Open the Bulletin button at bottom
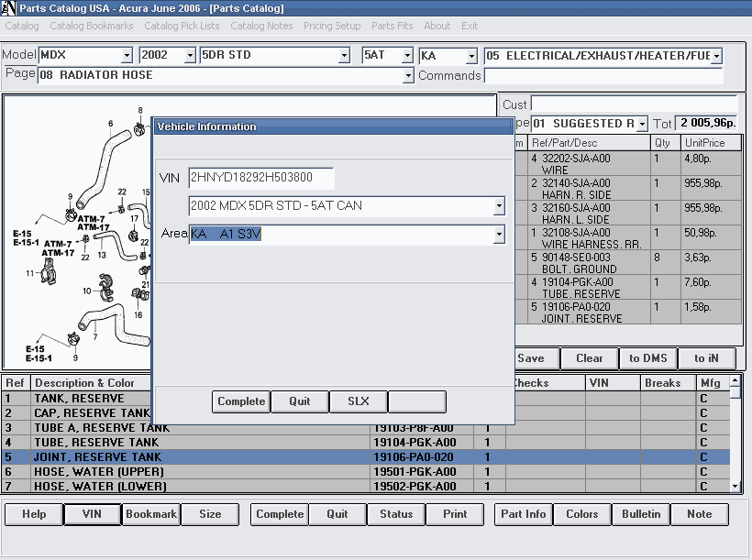This screenshot has height=560, width=752. (x=641, y=514)
